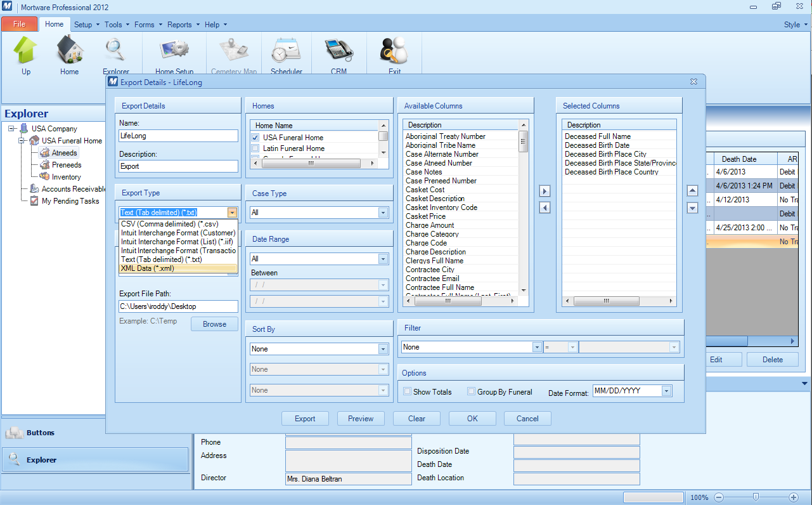Click Buttons panel icon in sidebar
812x505 pixels.
pyautogui.click(x=14, y=433)
